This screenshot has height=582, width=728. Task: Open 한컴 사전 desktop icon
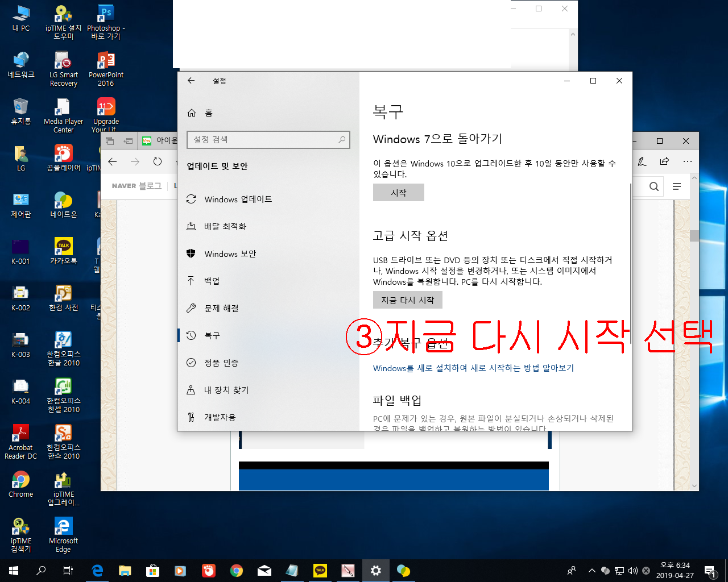(x=64, y=298)
